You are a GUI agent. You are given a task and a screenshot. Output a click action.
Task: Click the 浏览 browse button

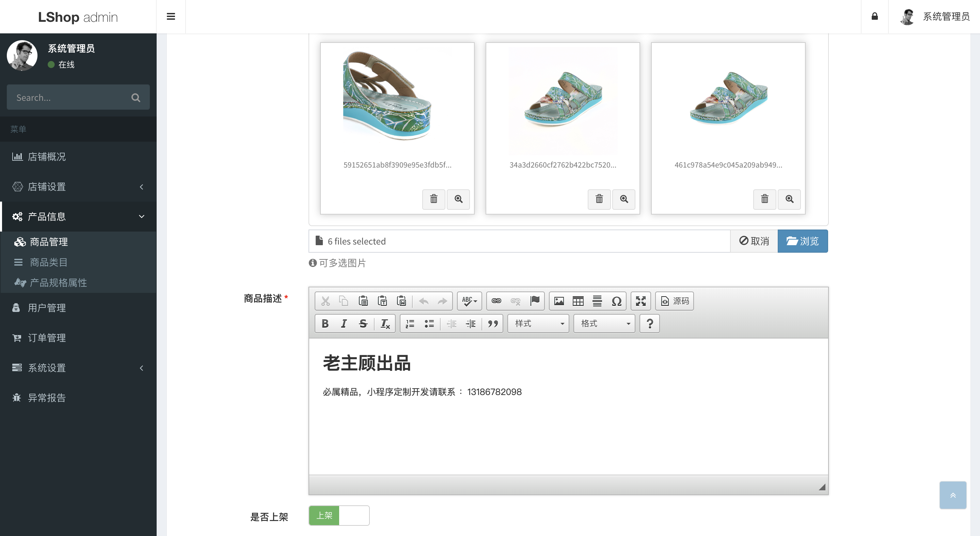802,241
